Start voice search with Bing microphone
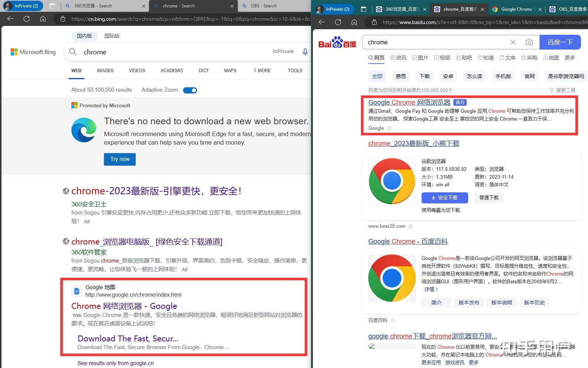Screen dimensions: 588x368 click(x=305, y=52)
